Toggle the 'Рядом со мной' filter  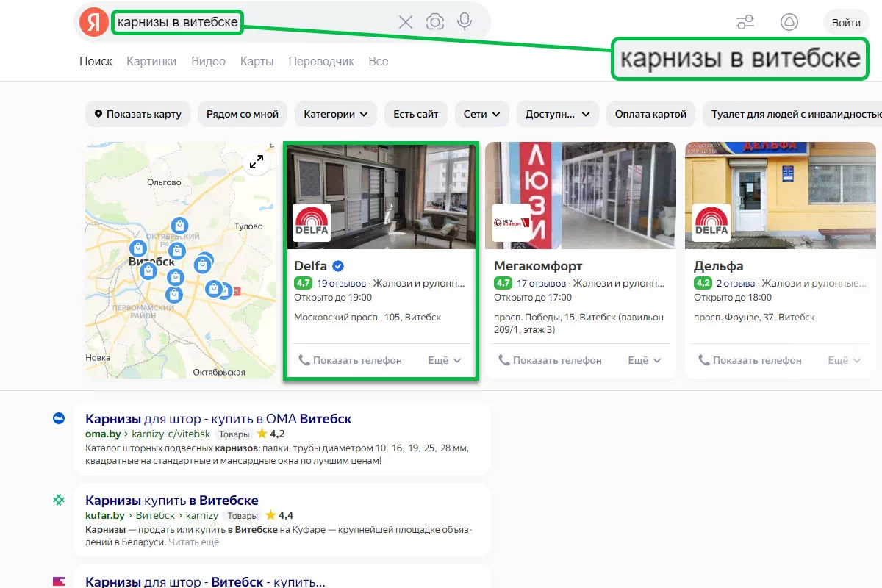tap(243, 114)
